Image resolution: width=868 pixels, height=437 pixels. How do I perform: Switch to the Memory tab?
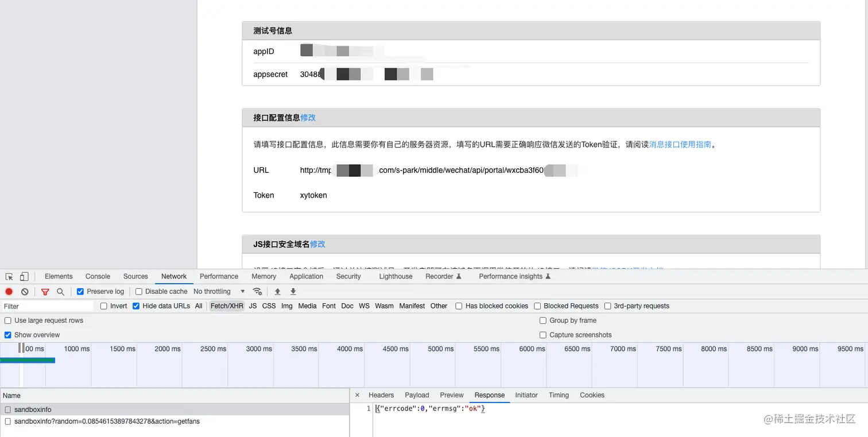pyautogui.click(x=263, y=276)
